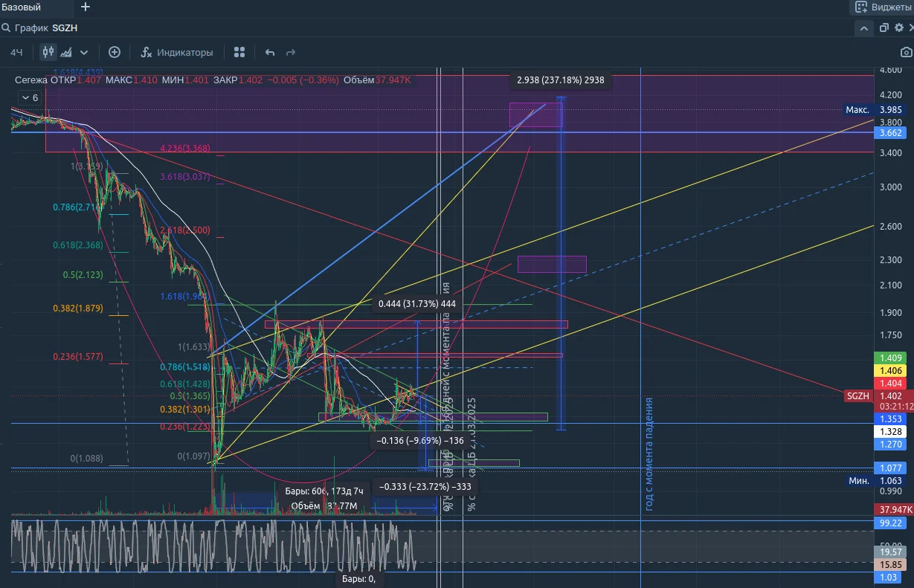Undo the last chart action
914x588 pixels.
pyautogui.click(x=270, y=53)
